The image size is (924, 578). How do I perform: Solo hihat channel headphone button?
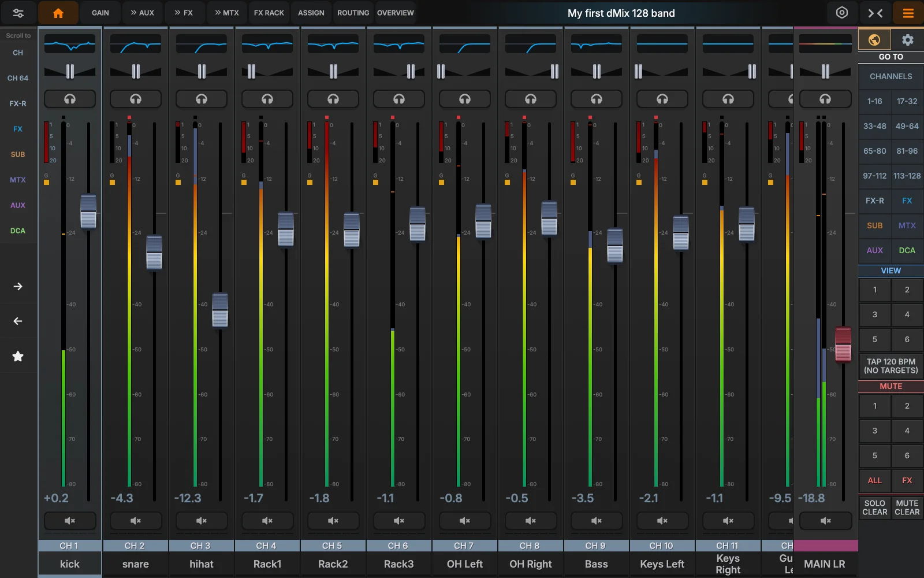point(202,99)
